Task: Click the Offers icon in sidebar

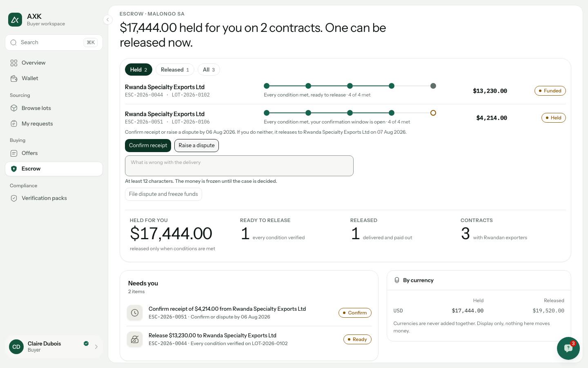Action: (14, 153)
